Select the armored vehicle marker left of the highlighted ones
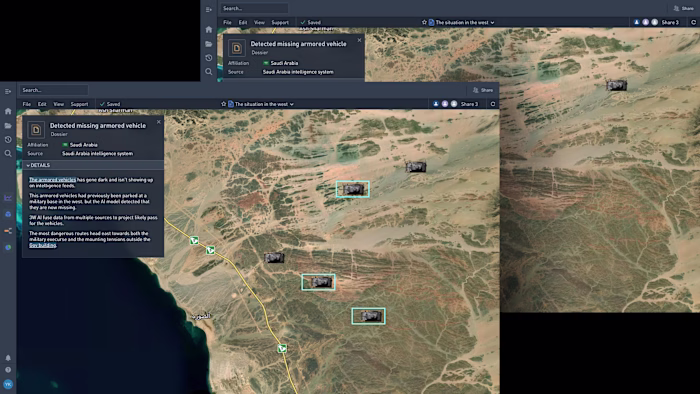The width and height of the screenshot is (700, 394). [274, 257]
